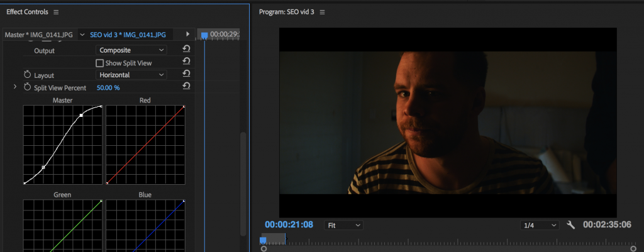This screenshot has width=644, height=252.
Task: Open the playback resolution 1/4 dropdown
Action: (x=539, y=226)
